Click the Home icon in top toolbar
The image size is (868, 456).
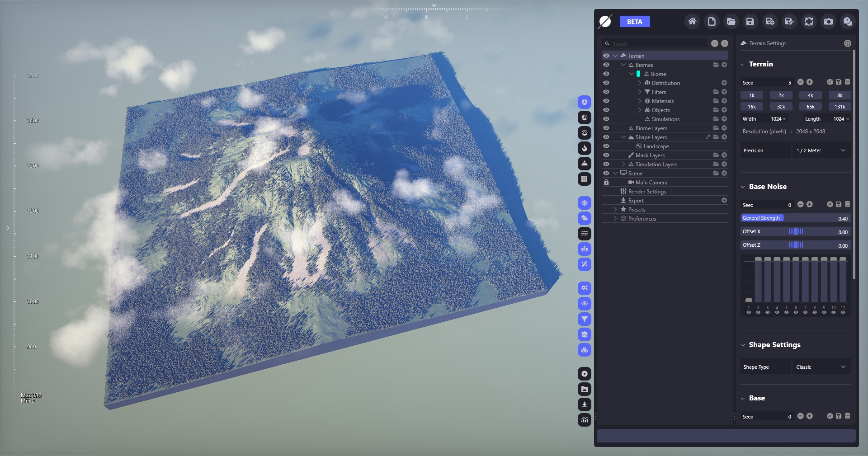[x=692, y=21]
